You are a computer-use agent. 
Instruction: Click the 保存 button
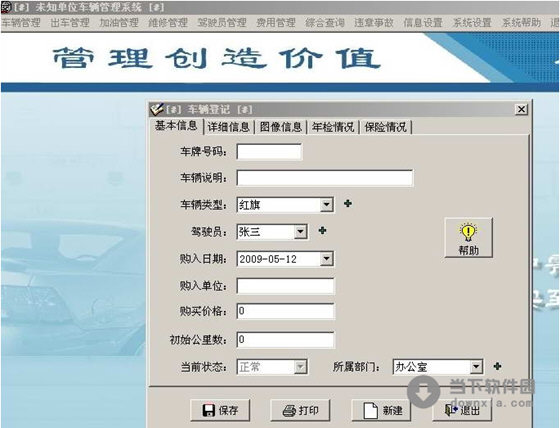tap(220, 410)
